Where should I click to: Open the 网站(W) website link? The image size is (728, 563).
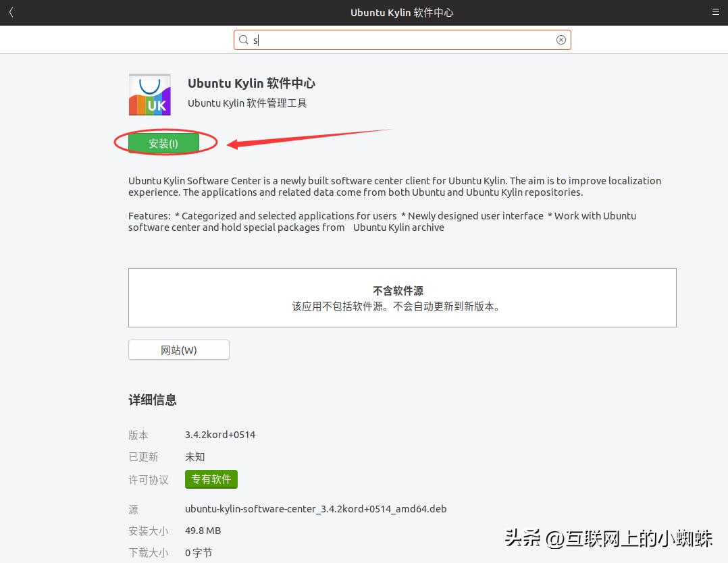click(178, 350)
